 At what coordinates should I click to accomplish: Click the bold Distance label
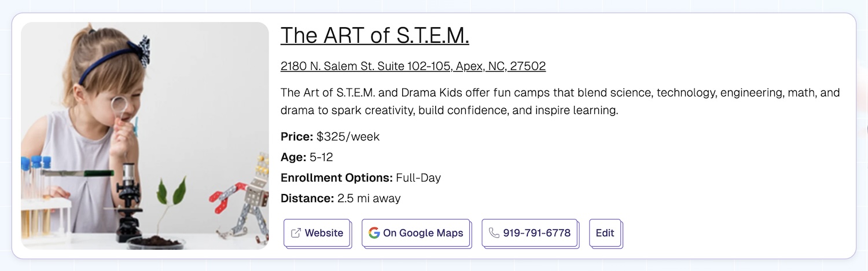click(307, 199)
